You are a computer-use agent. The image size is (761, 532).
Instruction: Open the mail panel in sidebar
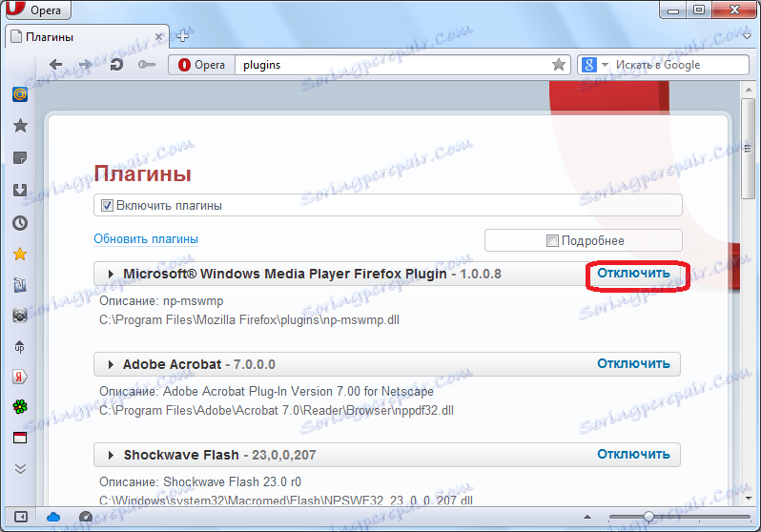point(20,94)
